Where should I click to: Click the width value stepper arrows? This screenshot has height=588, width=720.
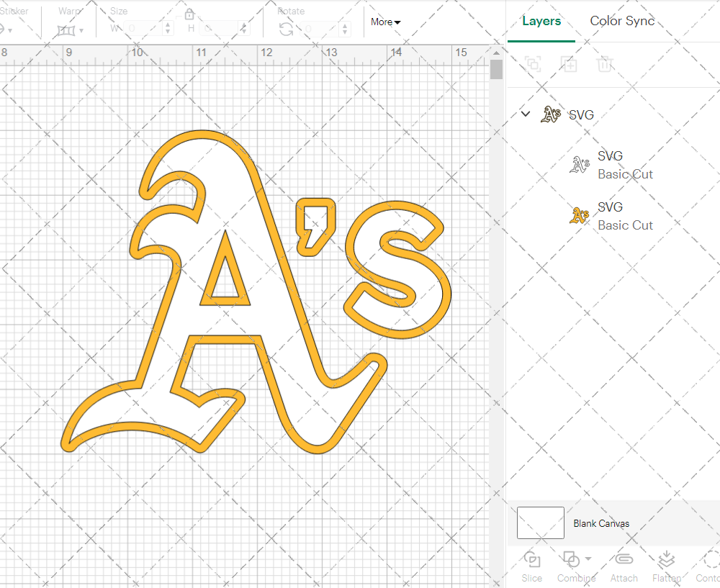168,29
